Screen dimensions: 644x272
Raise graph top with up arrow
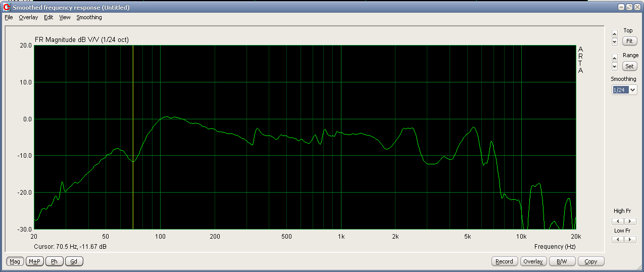click(x=614, y=34)
